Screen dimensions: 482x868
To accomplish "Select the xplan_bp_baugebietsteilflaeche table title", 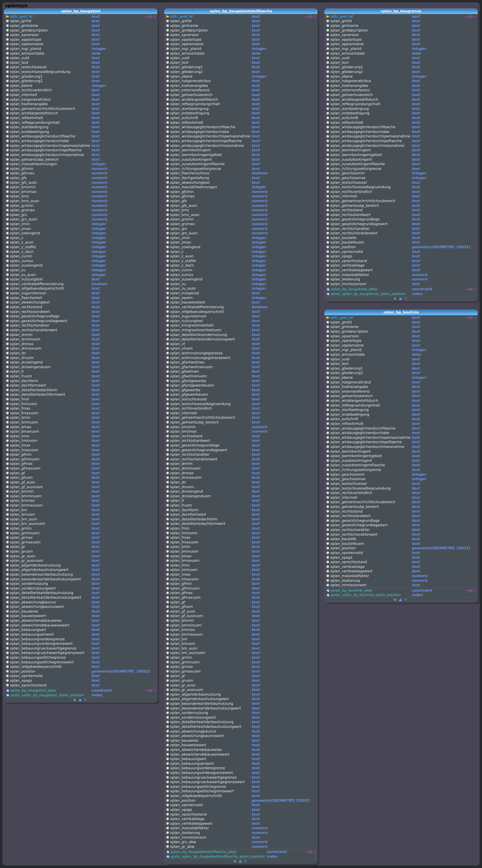I will [241, 11].
